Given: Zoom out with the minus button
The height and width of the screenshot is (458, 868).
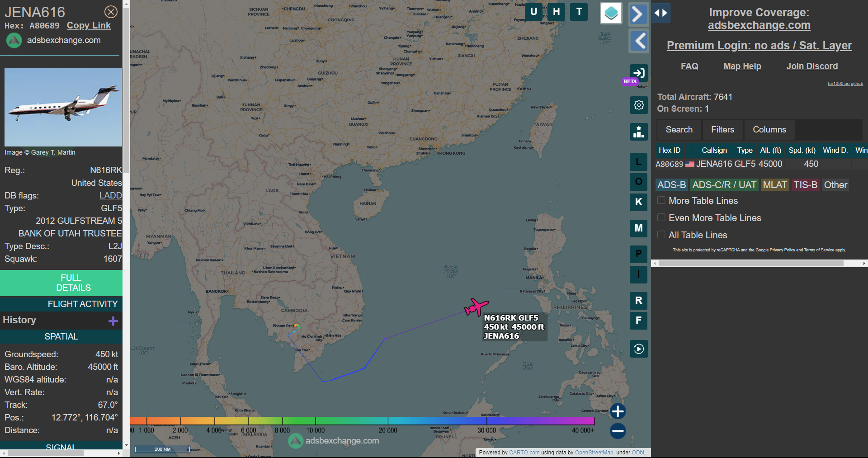Looking at the screenshot, I should tap(618, 431).
